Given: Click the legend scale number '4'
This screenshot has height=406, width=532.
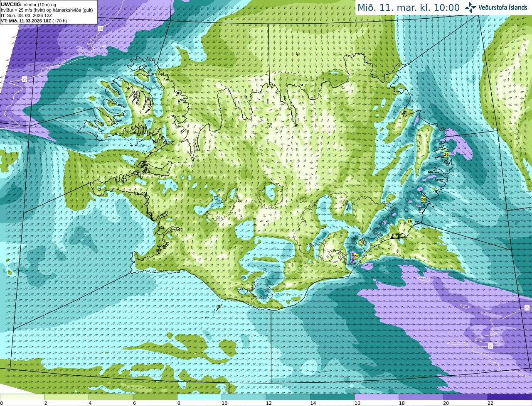Looking at the screenshot, I should pyautogui.click(x=90, y=403).
